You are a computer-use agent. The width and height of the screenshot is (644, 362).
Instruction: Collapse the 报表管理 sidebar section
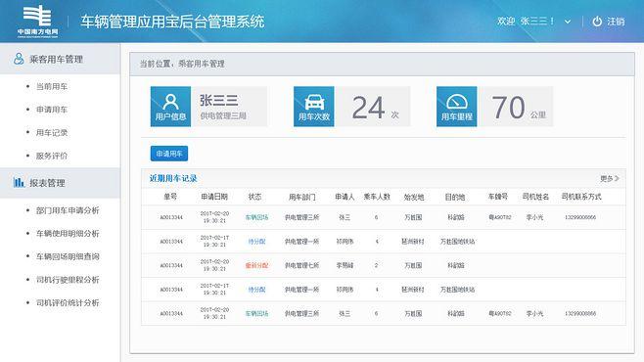(x=60, y=183)
